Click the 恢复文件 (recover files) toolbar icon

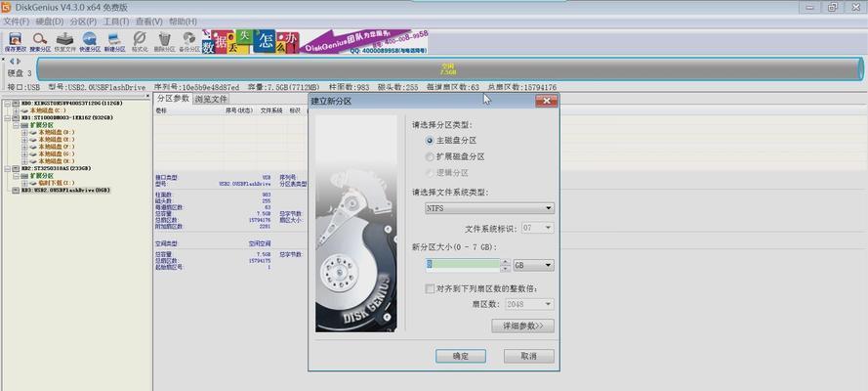(64, 42)
